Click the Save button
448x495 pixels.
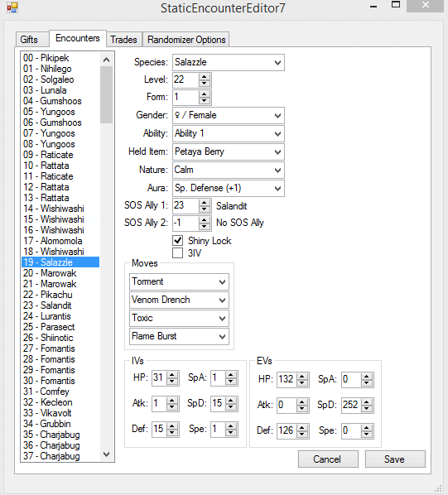point(395,459)
